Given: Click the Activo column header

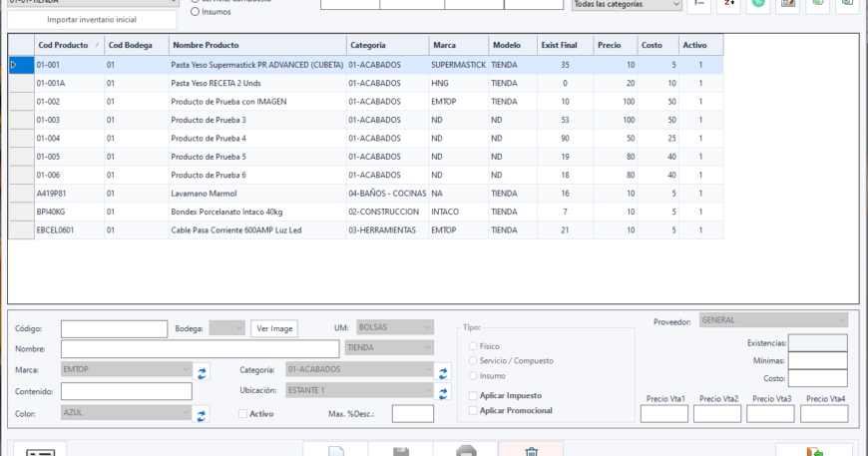Looking at the screenshot, I should point(700,45).
